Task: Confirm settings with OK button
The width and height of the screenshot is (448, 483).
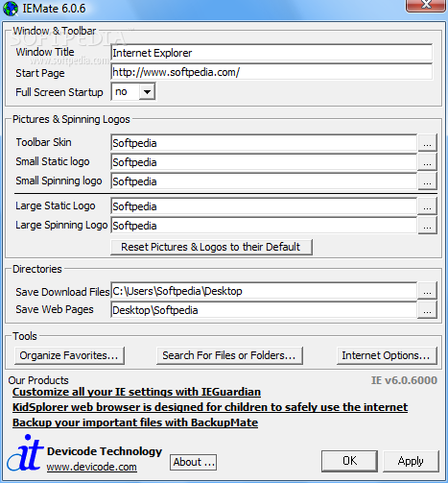Action: [x=349, y=461]
